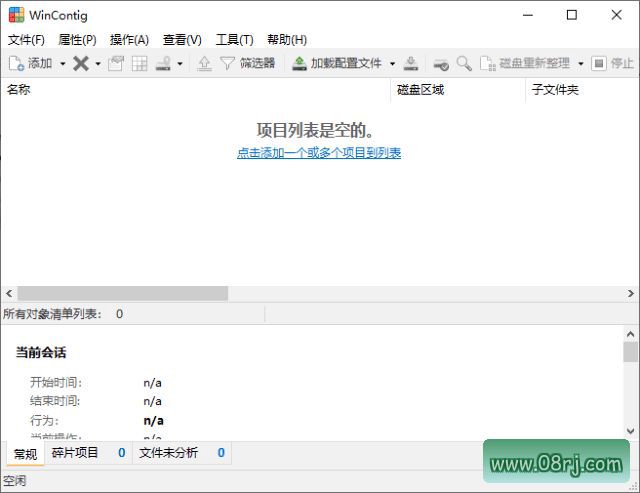640x493 pixels.
Task: Click the 筛选器 funnel filter icon
Action: (227, 63)
